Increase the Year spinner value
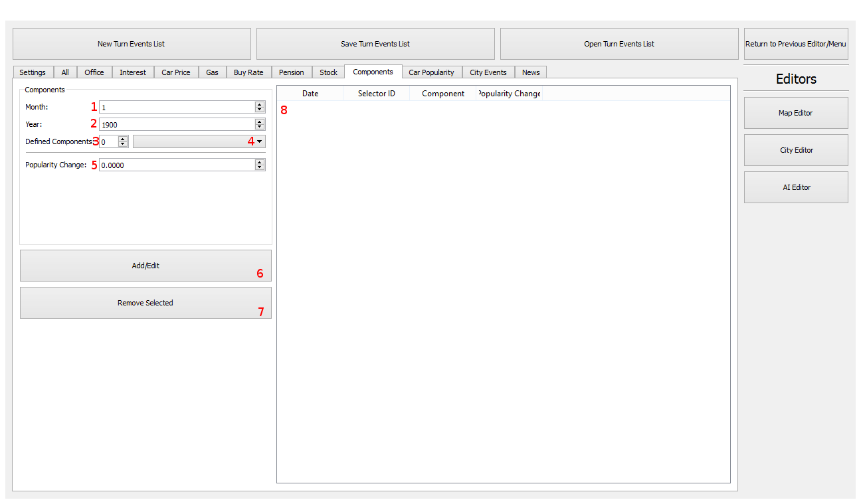The height and width of the screenshot is (504, 861). coord(259,122)
